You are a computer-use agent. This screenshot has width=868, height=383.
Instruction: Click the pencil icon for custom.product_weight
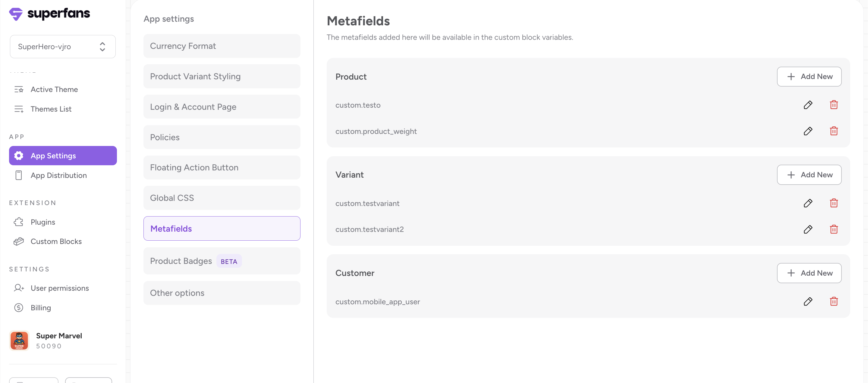pos(808,131)
